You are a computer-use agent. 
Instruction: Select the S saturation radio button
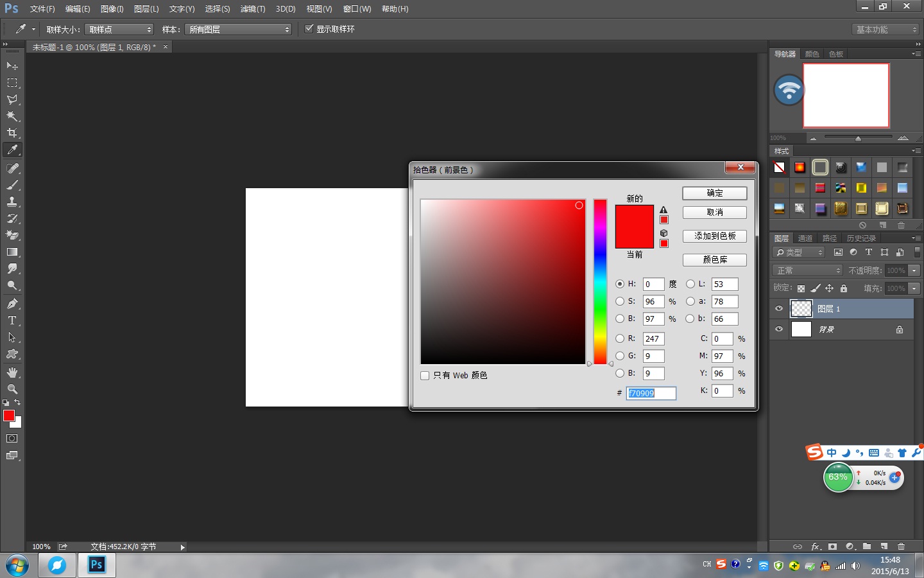(620, 301)
